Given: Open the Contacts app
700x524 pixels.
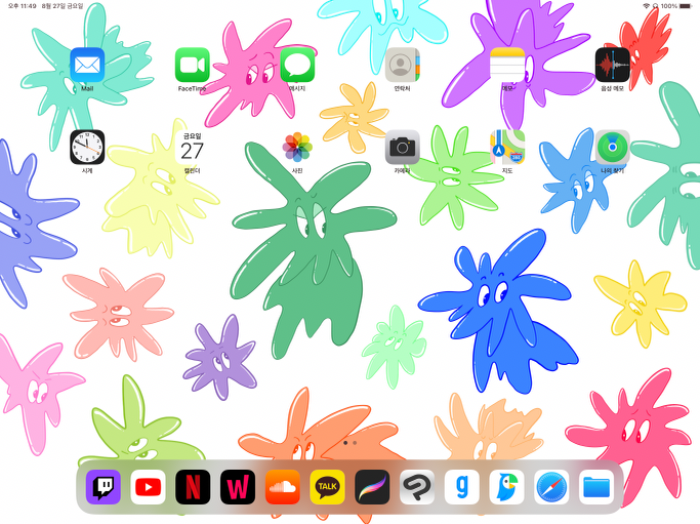Looking at the screenshot, I should 402,65.
